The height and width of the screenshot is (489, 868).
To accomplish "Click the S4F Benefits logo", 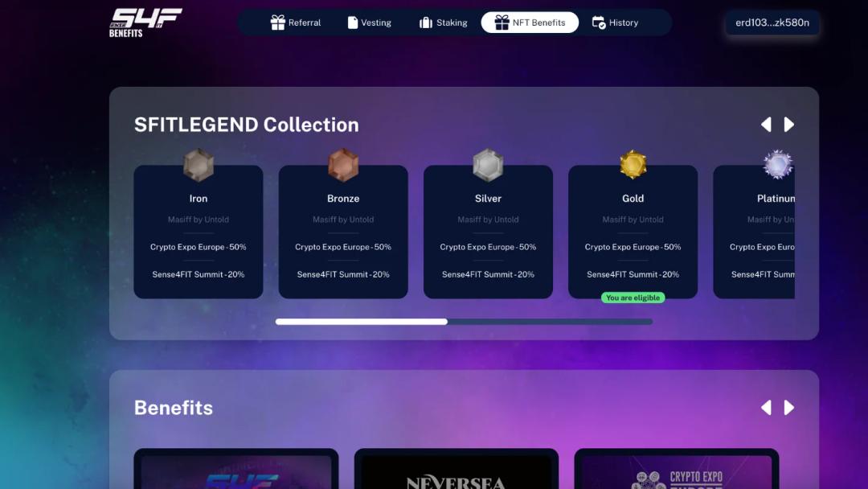I will point(145,23).
